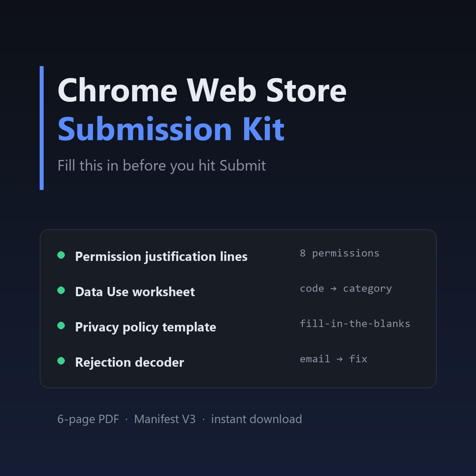This screenshot has height=476, width=476.
Task: Click the 'Fill this in before you hit Submit' subtitle
Action: (161, 166)
